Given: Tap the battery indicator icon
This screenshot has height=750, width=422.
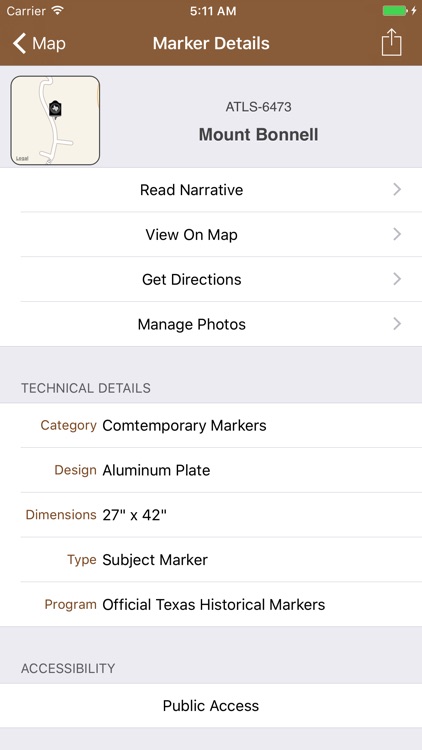Looking at the screenshot, I should [x=395, y=11].
